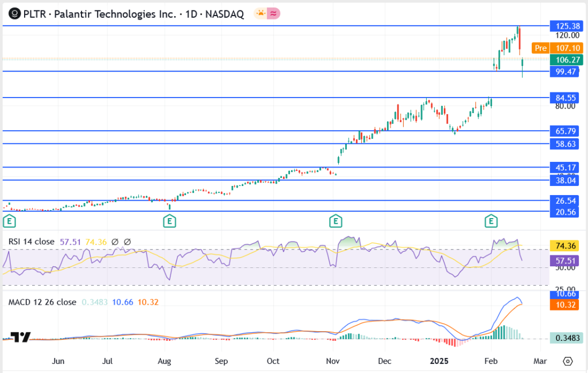
Task: Open the earnings marker E near November
Action: pyautogui.click(x=335, y=220)
